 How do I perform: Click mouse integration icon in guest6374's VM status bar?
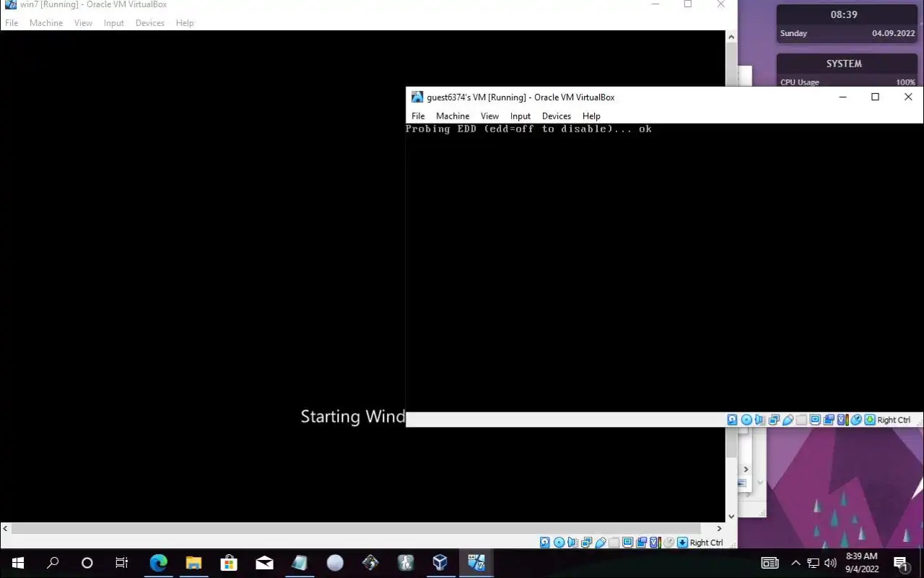[x=856, y=420]
